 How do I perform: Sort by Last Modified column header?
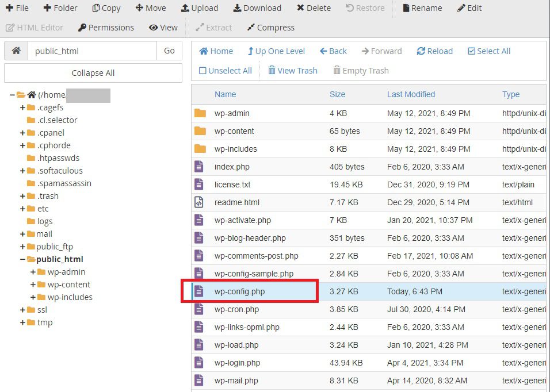411,94
